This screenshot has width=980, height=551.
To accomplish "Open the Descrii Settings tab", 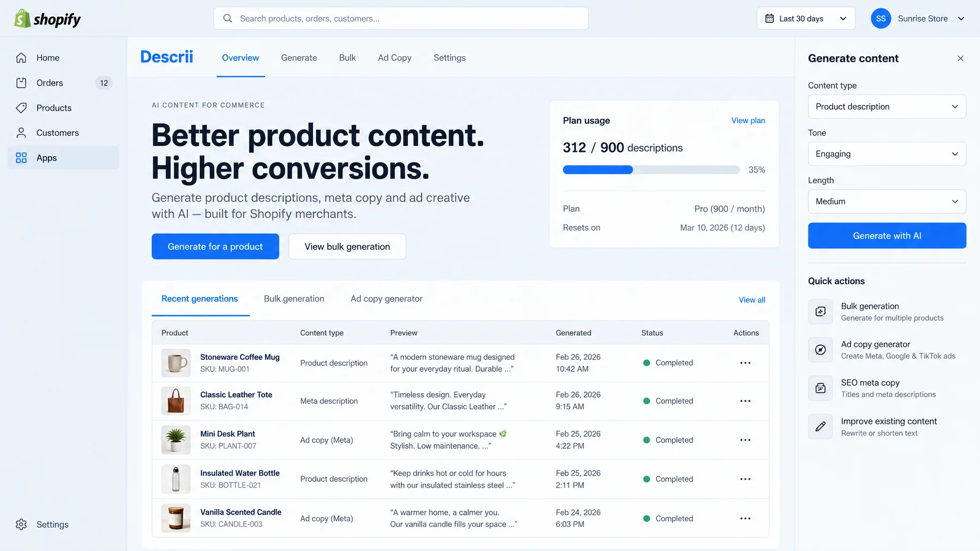I will tap(450, 58).
